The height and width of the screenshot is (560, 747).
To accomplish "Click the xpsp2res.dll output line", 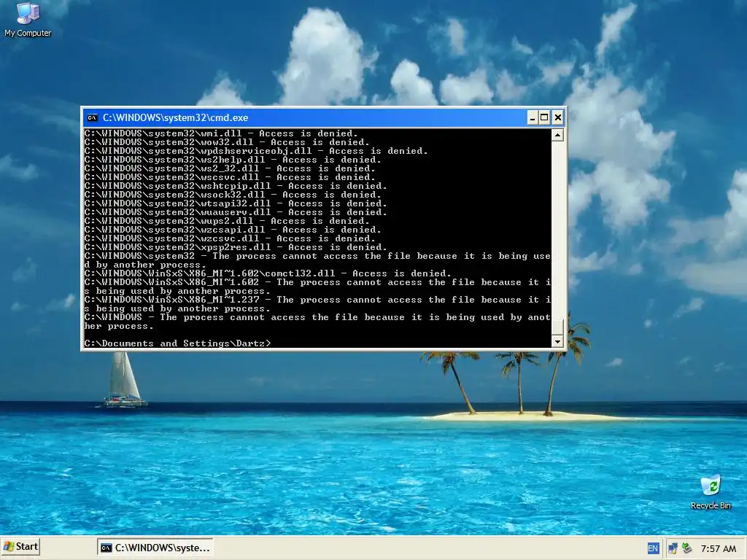I will coord(236,247).
